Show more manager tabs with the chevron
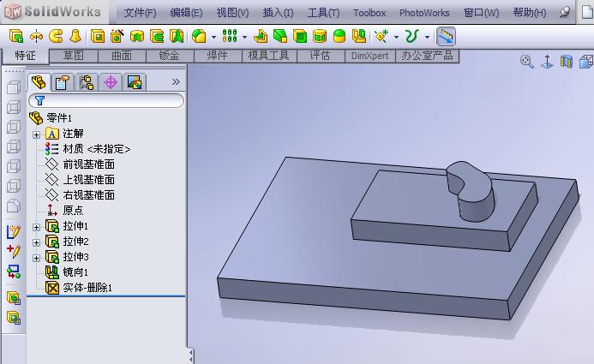The image size is (594, 364). pos(176,81)
